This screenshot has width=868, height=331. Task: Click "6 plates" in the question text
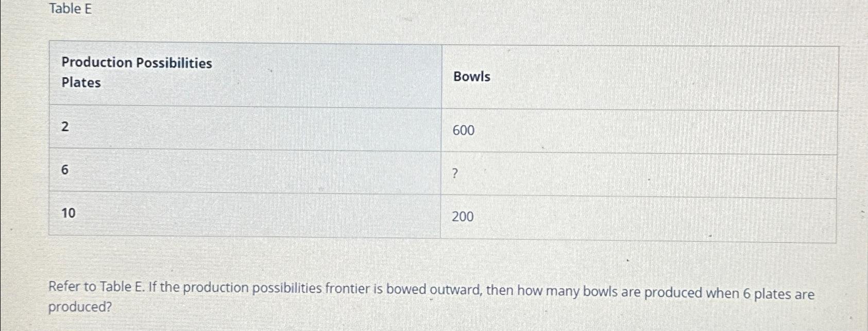tap(767, 294)
